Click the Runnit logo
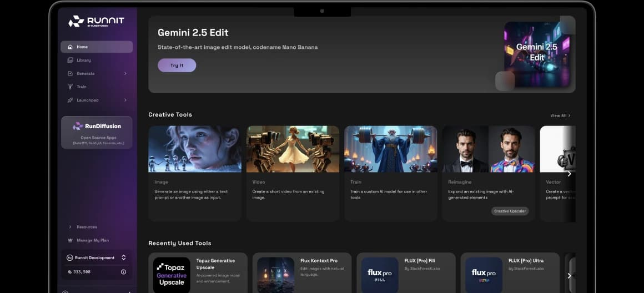644x293 pixels. pyautogui.click(x=96, y=21)
